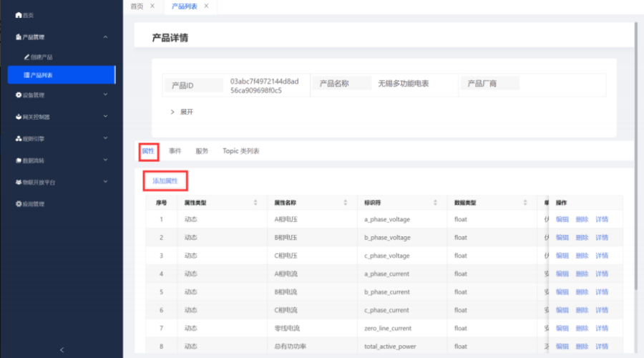The width and height of the screenshot is (644, 358).
Task: Collapse the sidebar with the bottom arrow
Action: 62,350
